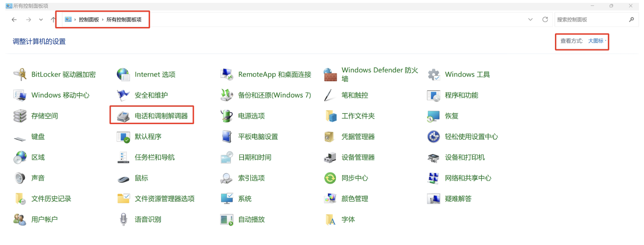Click the 凭据管理器 safe icon
644x245 pixels.
click(x=330, y=137)
